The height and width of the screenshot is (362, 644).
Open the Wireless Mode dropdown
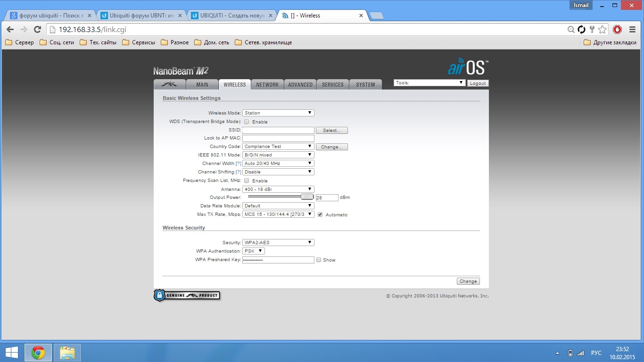(278, 113)
